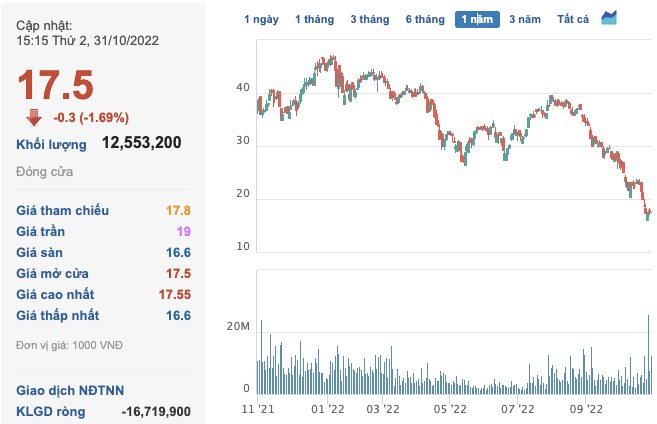This screenshot has width=657, height=424.
Task: Switch chart to 3 tháng range
Action: pyautogui.click(x=370, y=19)
